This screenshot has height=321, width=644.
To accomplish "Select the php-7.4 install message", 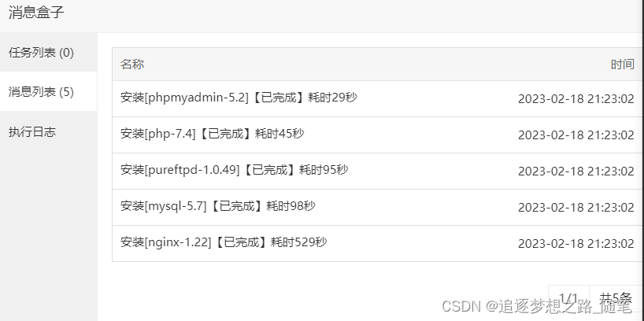I will [x=212, y=134].
